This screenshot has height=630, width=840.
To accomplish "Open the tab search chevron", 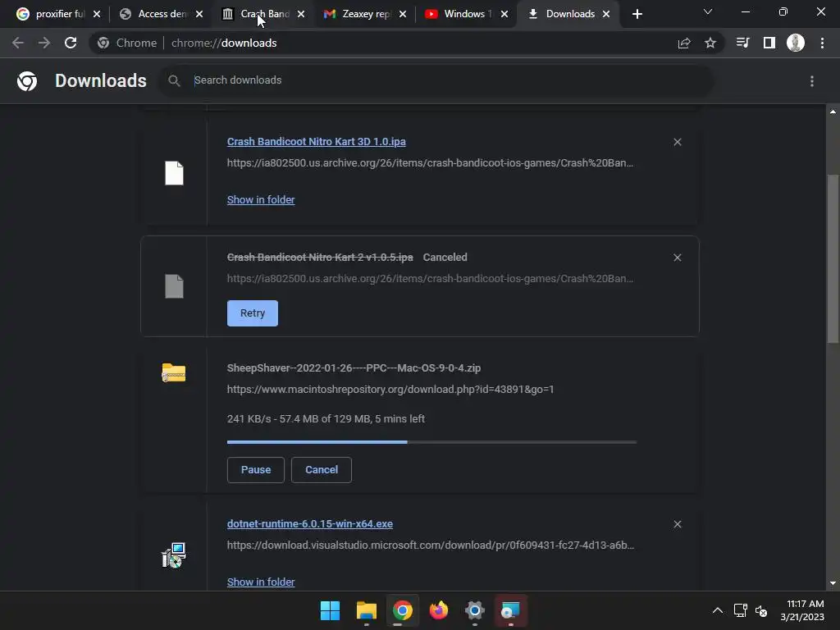I will coord(708,11).
